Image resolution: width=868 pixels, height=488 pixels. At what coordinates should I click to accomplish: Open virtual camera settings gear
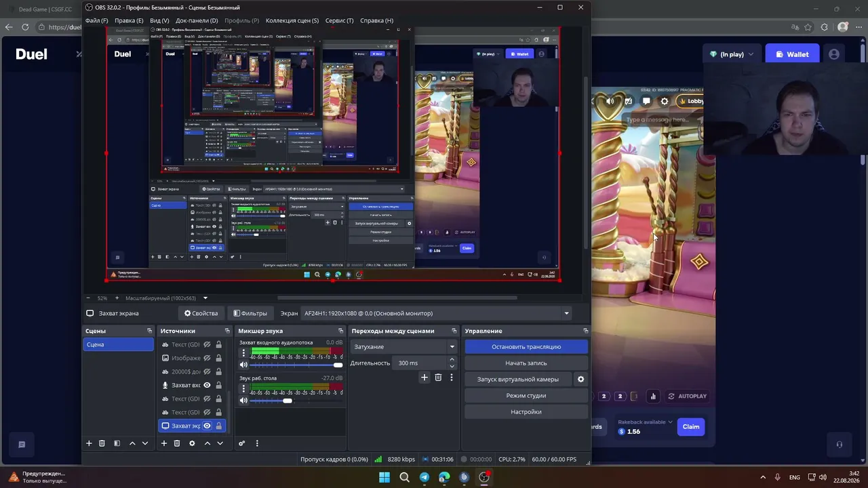pos(580,379)
